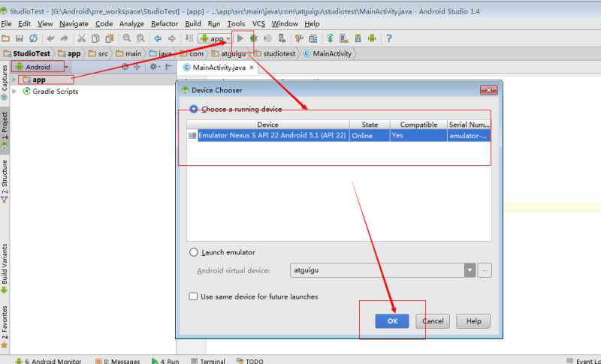The width and height of the screenshot is (601, 364).
Task: Run the app with green play icon
Action: pyautogui.click(x=240, y=38)
